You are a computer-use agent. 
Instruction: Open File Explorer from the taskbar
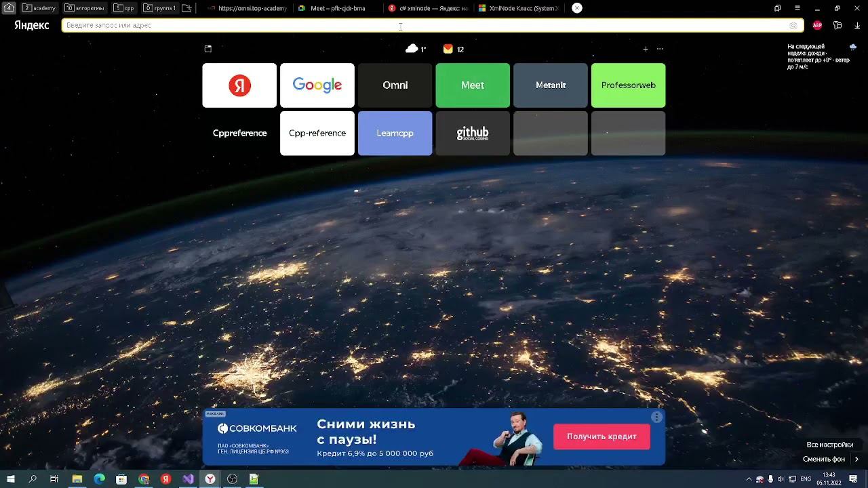(77, 479)
